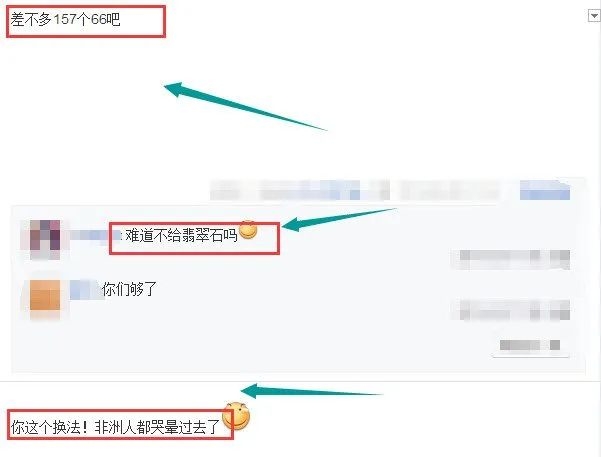Screen dimensions: 601x457
Task: Click the teal arrow pointing at 翡翠石 comment
Action: [x=339, y=219]
